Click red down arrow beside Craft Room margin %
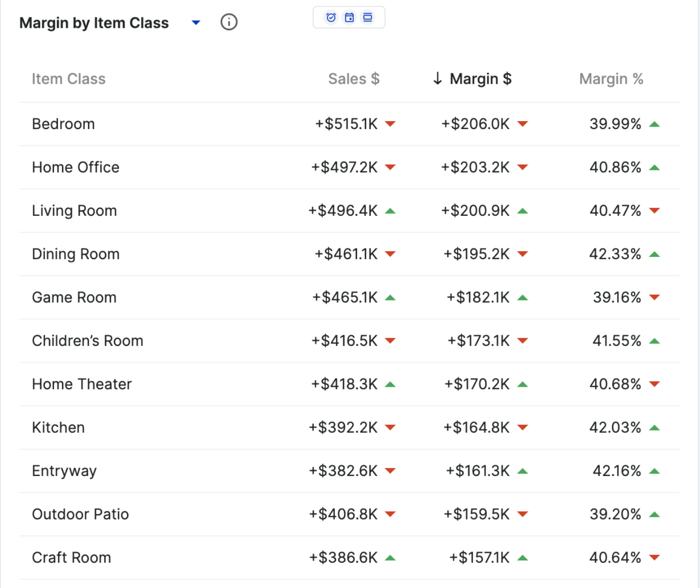The height and width of the screenshot is (588, 700). click(655, 558)
